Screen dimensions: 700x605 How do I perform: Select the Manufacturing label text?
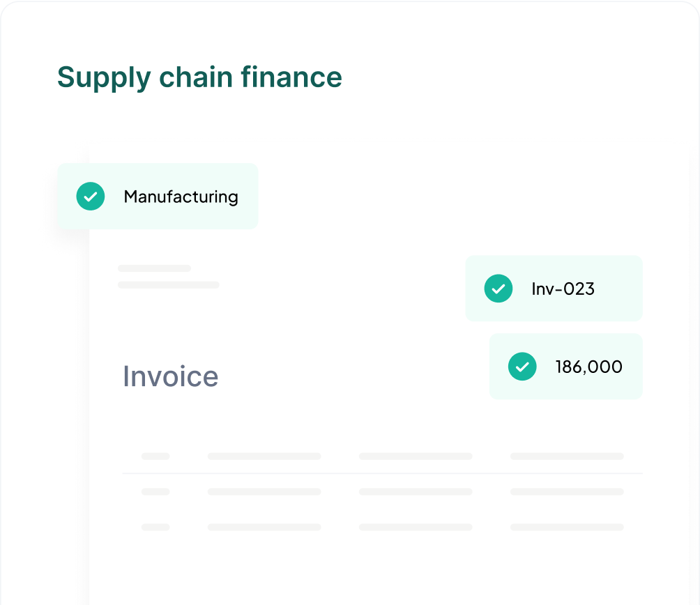[181, 197]
